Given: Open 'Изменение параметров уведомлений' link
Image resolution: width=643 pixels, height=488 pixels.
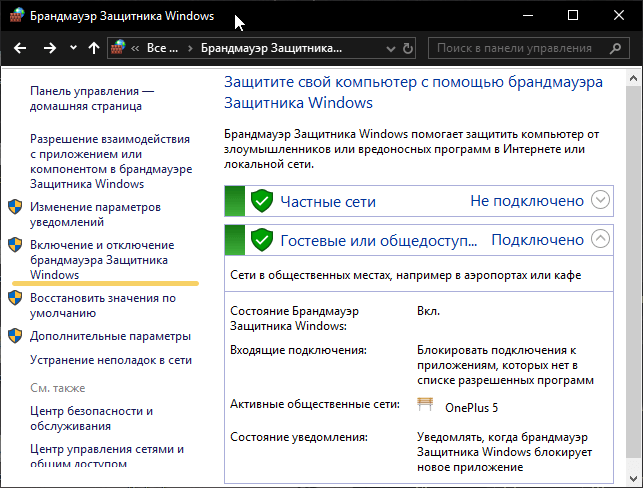Looking at the screenshot, I should pos(95,213).
